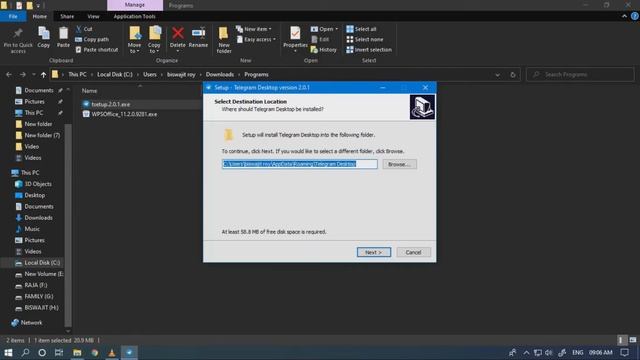This screenshot has height=360, width=640.
Task: Open VLC taskbar icon
Action: click(x=111, y=352)
